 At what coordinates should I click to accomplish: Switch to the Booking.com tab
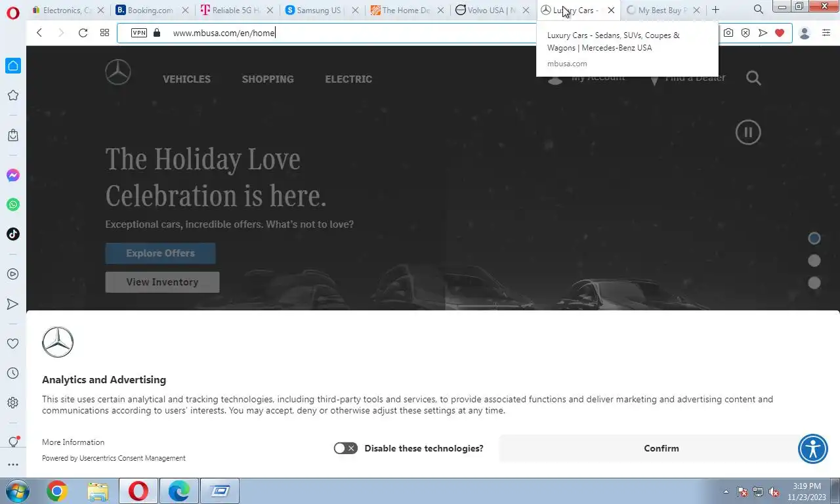tap(152, 10)
